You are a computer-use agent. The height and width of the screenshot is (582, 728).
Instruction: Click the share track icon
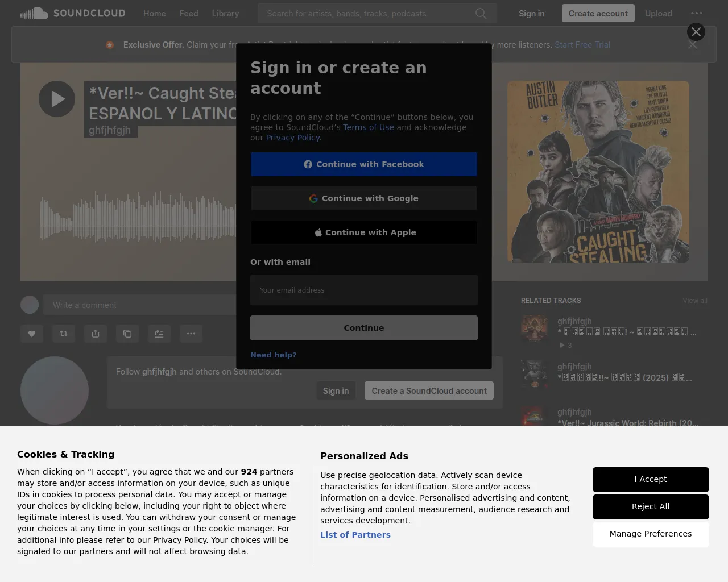coord(96,334)
